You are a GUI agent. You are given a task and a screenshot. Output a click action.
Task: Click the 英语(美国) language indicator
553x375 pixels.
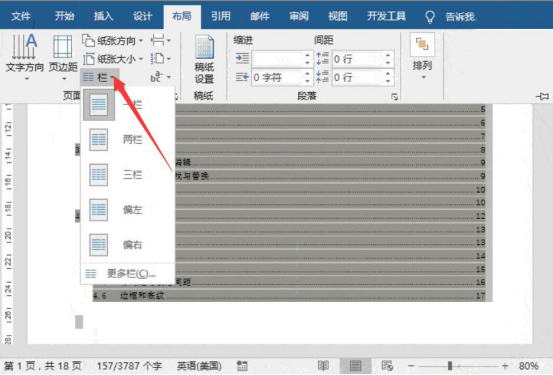tap(199, 366)
